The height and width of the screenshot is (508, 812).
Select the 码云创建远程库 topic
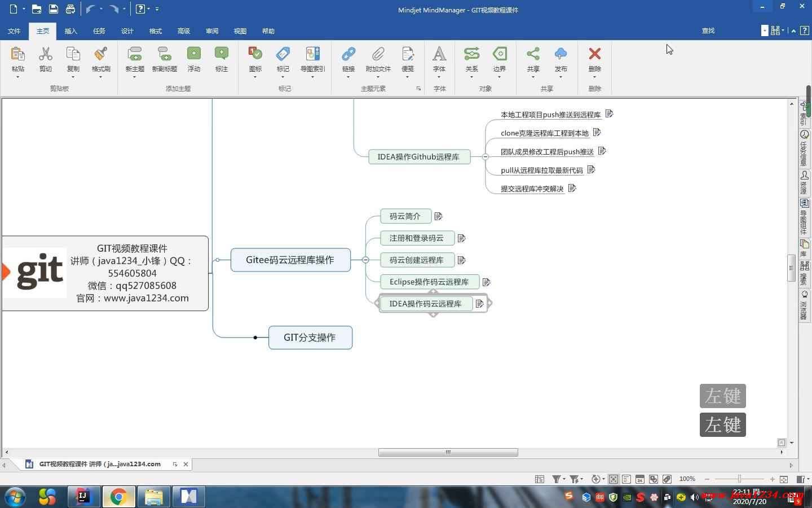[x=417, y=260]
